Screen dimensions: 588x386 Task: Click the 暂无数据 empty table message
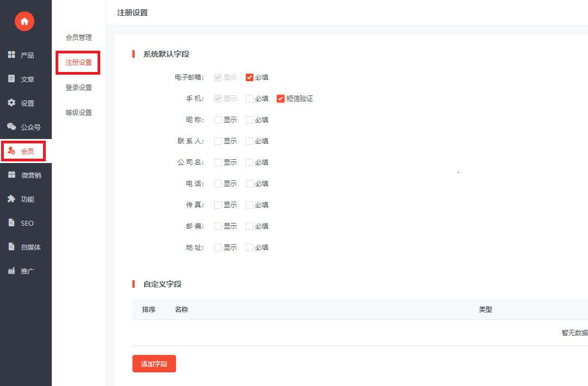(574, 333)
